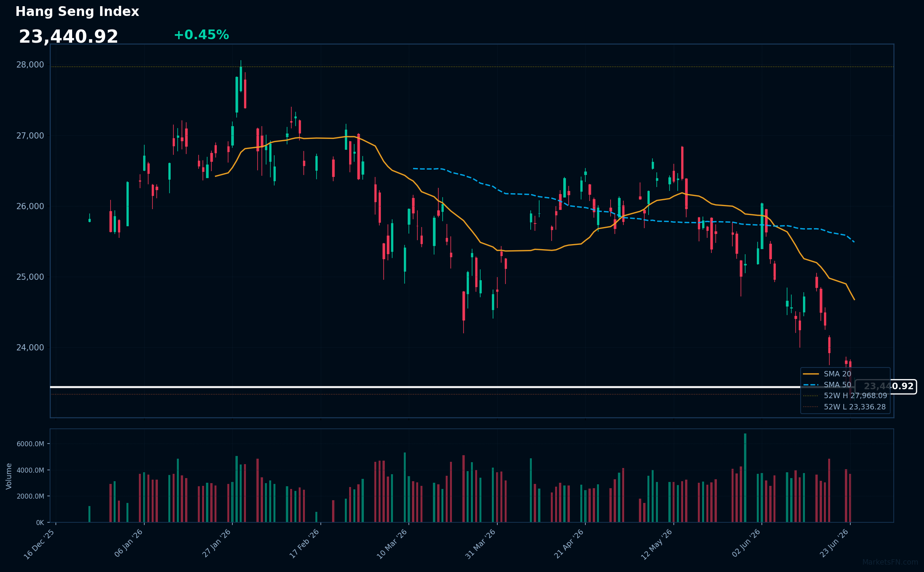Click the 06 Jan '26 date label
924x572 pixels.
tap(128, 543)
